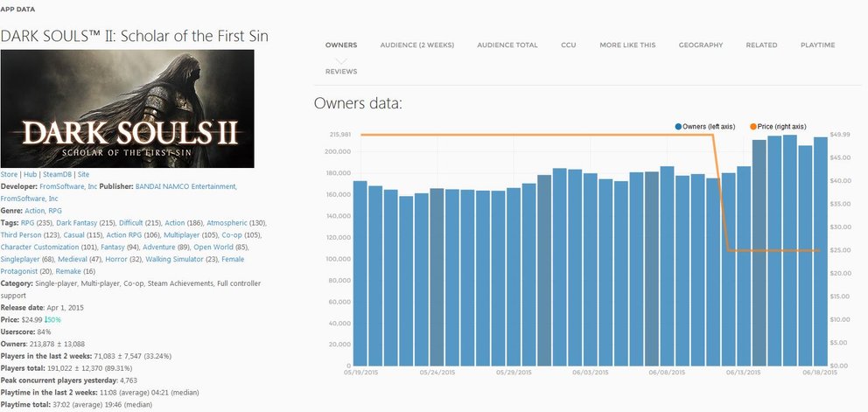The height and width of the screenshot is (412, 868).
Task: Open the Site link
Action: tap(83, 174)
